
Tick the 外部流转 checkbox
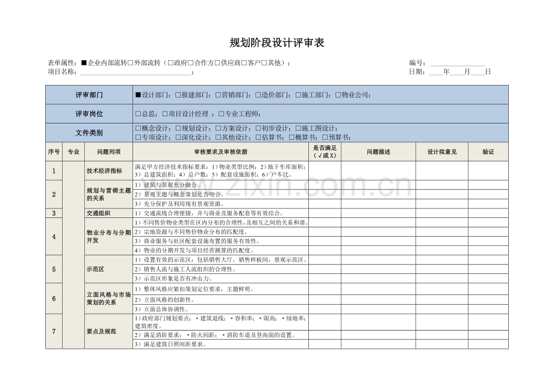pyautogui.click(x=131, y=63)
